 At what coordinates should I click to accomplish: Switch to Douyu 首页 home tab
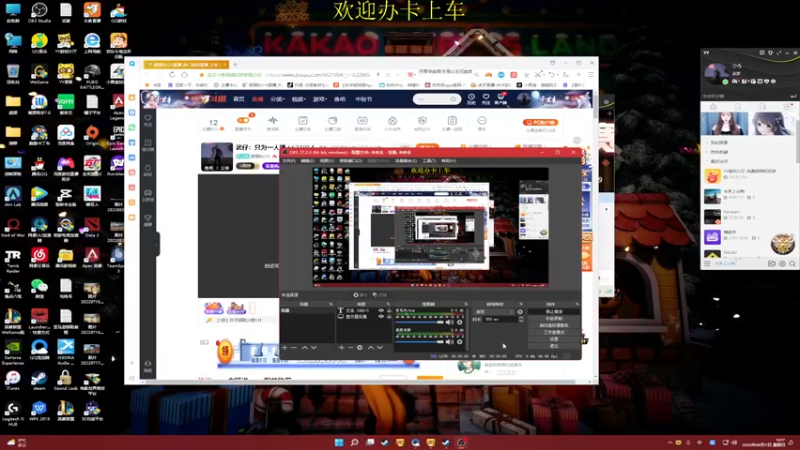[x=239, y=99]
